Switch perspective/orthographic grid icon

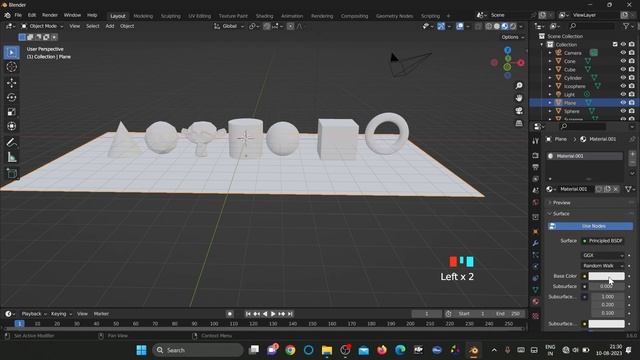[519, 123]
